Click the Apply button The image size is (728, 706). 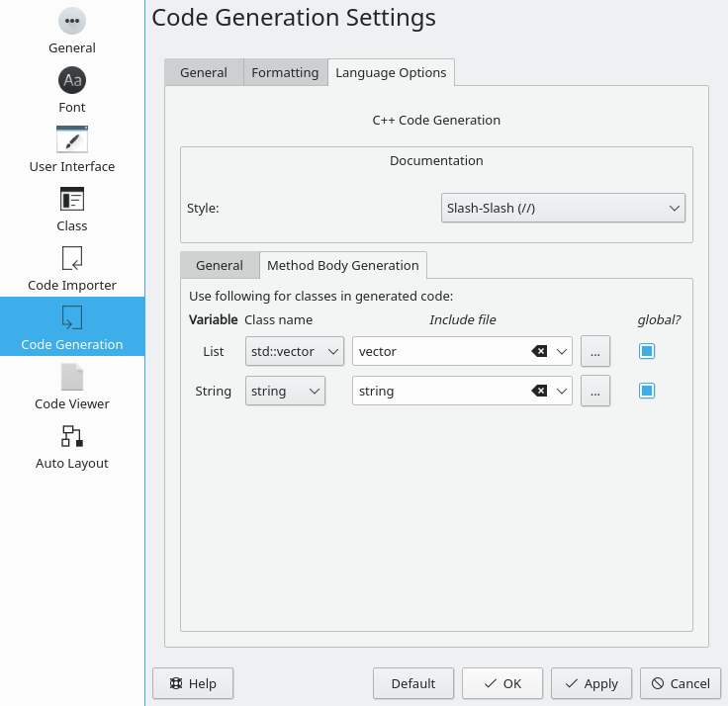591,683
